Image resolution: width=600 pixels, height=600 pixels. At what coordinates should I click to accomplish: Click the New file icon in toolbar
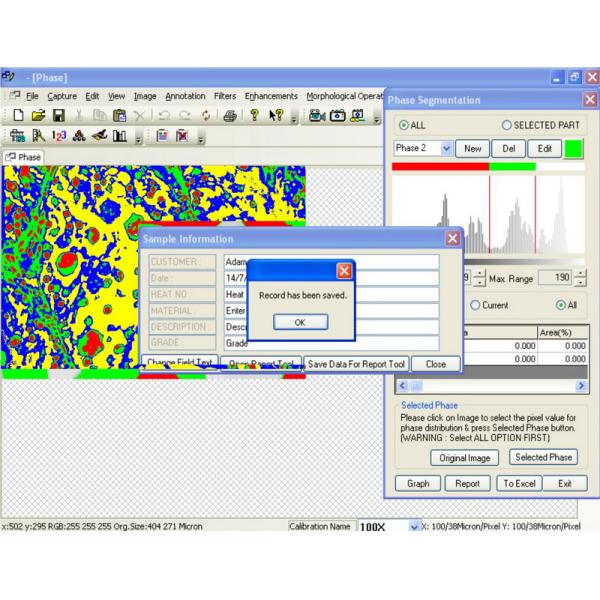pos(19,116)
